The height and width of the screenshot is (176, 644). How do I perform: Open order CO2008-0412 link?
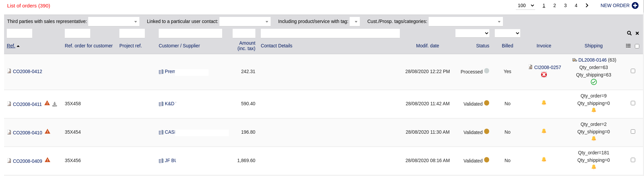click(27, 71)
